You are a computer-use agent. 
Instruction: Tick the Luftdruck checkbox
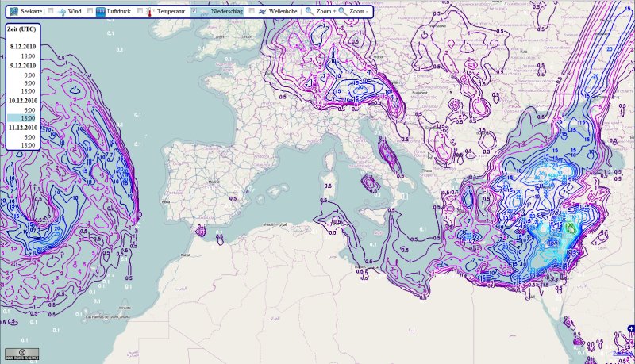[89, 12]
